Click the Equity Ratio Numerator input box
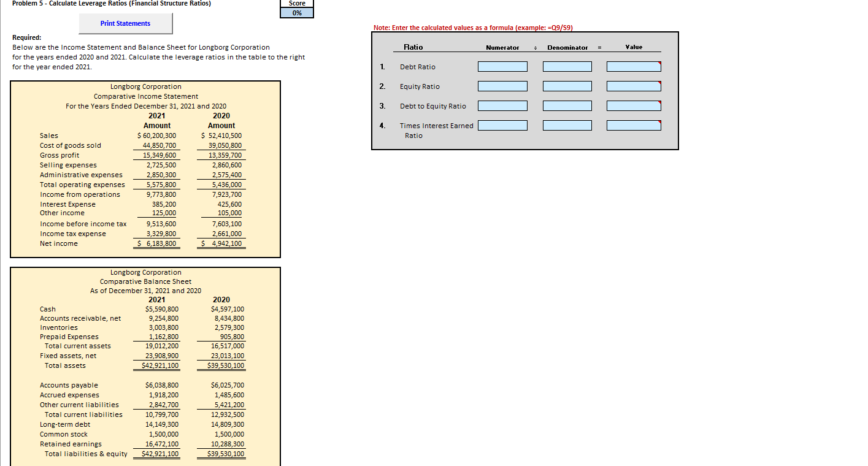Screen dimensions: 868x466 pos(502,86)
